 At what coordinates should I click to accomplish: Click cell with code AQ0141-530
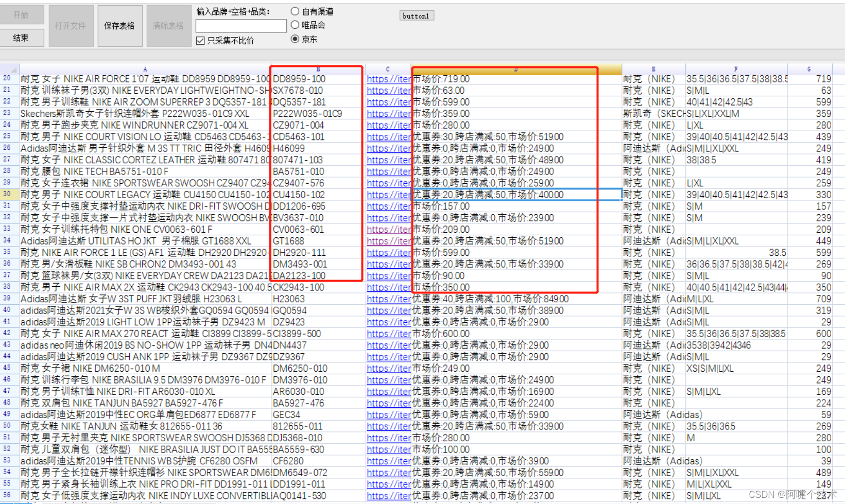(318, 496)
